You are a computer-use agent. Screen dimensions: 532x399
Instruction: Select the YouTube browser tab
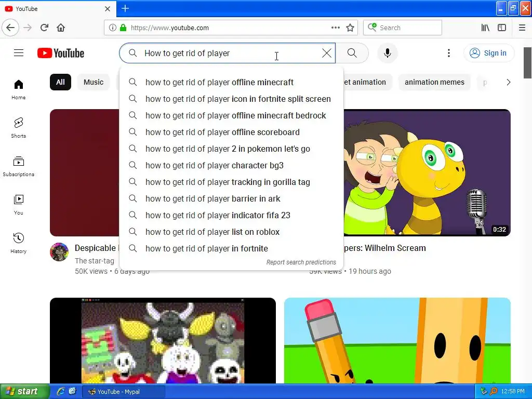point(58,8)
